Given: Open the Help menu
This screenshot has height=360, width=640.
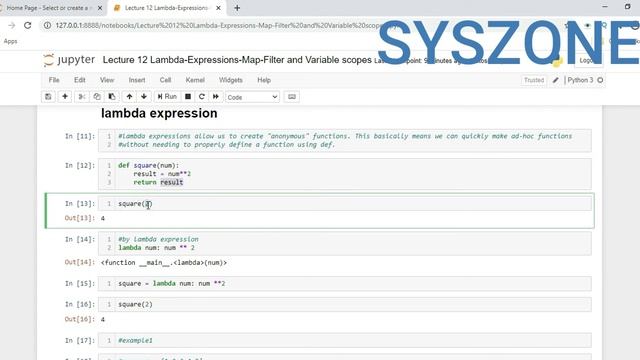Looking at the screenshot, I should (264, 80).
